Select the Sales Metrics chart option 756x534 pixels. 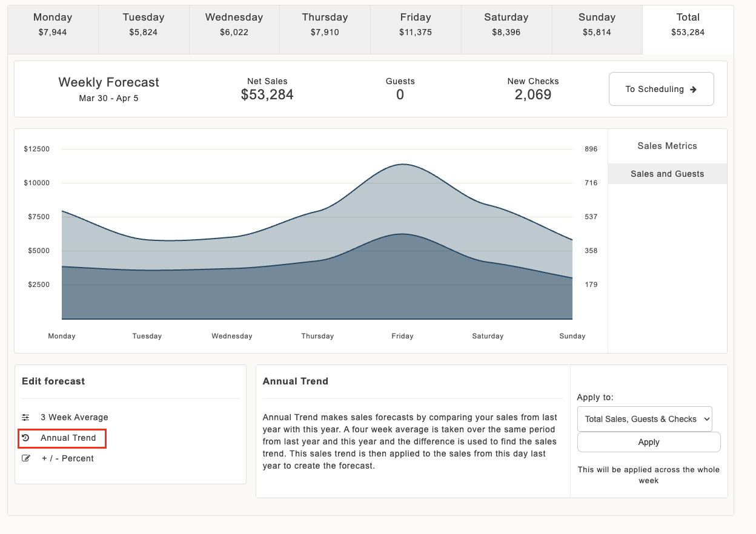tap(668, 146)
